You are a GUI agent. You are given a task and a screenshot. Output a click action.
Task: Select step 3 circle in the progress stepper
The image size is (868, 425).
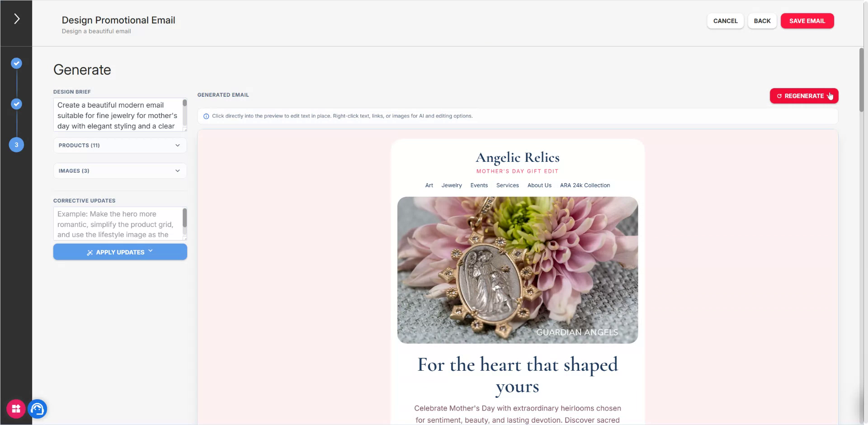16,145
